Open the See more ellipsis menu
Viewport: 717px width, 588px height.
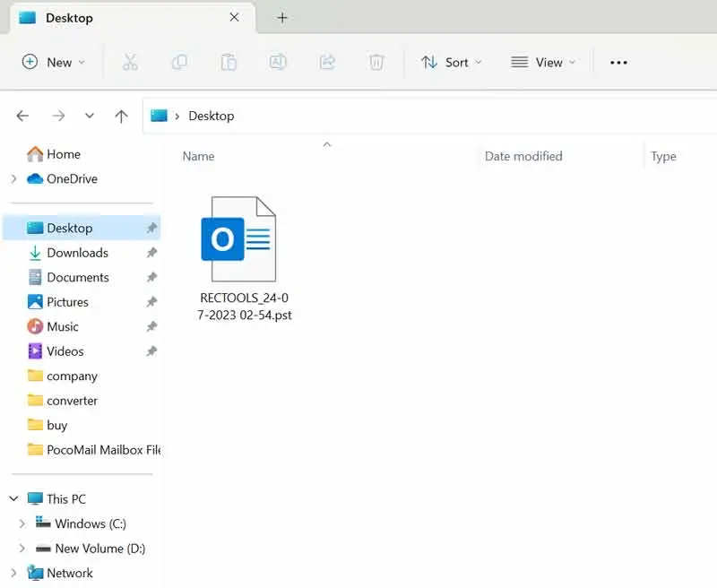(618, 62)
